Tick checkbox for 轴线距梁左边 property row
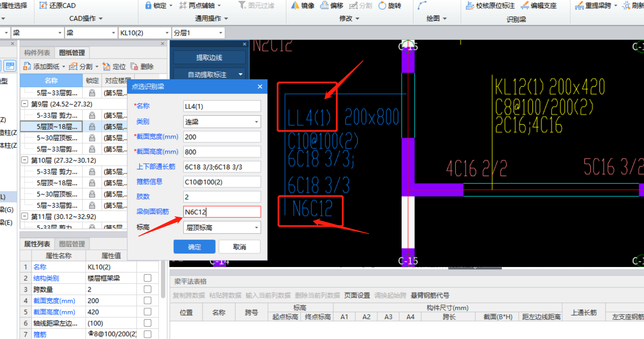Image resolution: width=644 pixels, height=339 pixels. coord(147,323)
